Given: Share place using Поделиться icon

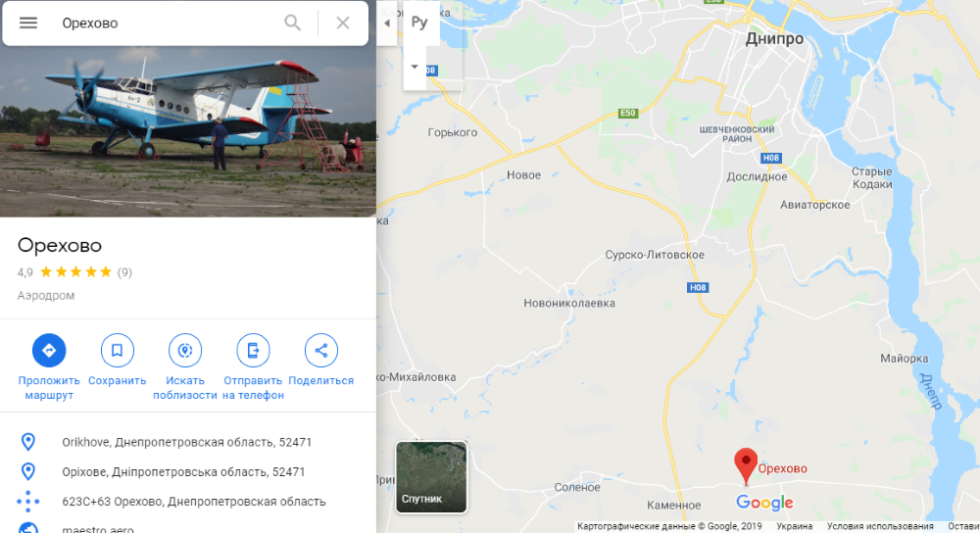Looking at the screenshot, I should (x=321, y=351).
